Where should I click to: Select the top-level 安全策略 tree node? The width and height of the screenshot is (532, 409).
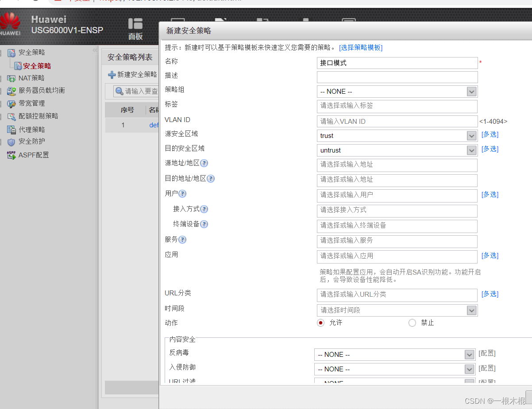(31, 53)
